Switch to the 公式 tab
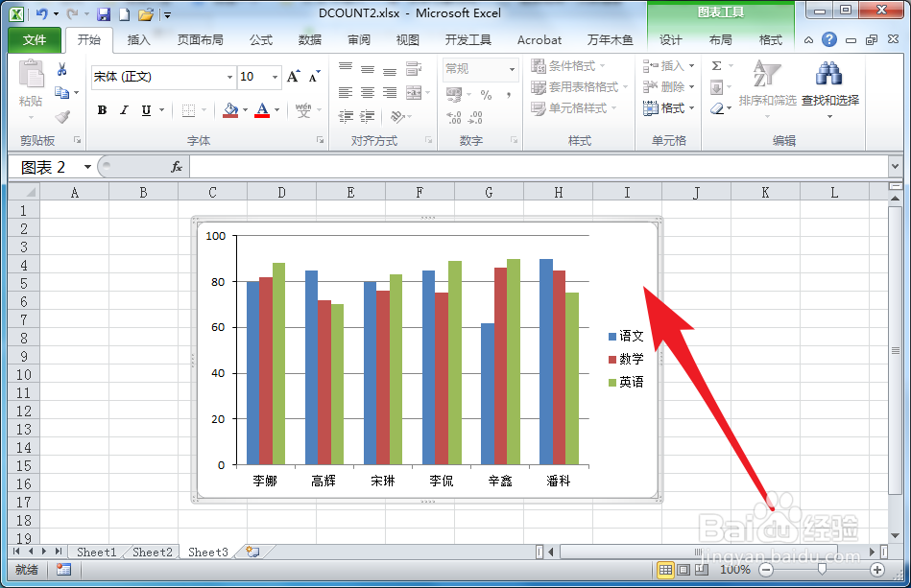 tap(260, 39)
